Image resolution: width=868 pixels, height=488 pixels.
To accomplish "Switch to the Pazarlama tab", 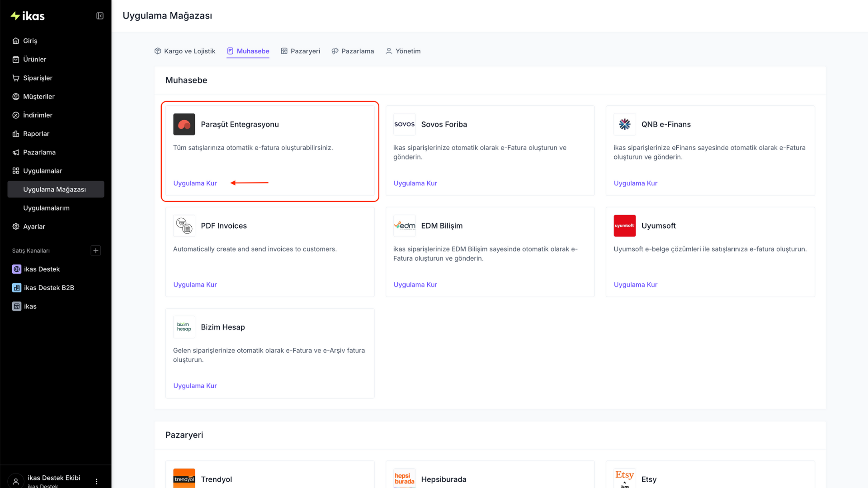I will click(x=353, y=51).
